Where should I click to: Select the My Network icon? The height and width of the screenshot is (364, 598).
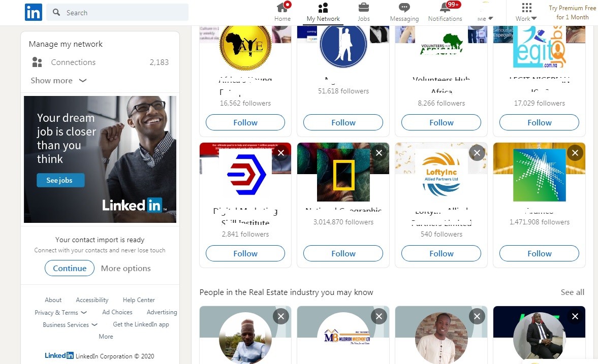point(323,8)
